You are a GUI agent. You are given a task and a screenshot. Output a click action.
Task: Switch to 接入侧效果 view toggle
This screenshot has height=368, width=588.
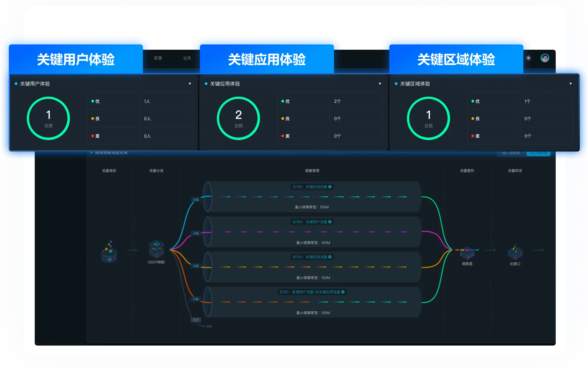[511, 153]
